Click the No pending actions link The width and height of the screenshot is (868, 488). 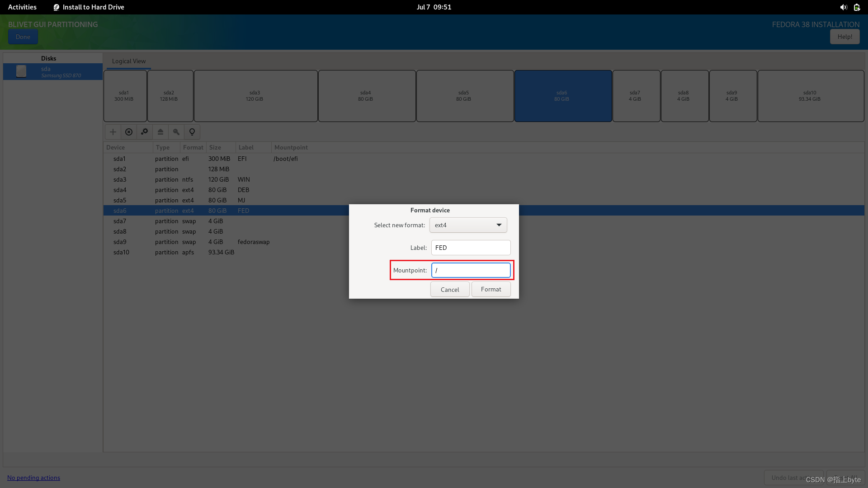point(33,478)
